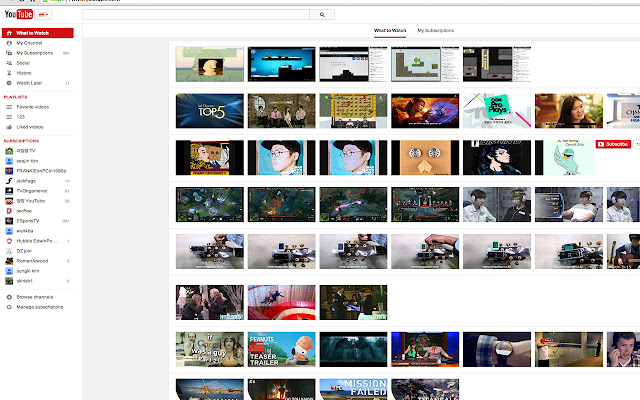Open History from the sidebar

click(x=24, y=73)
